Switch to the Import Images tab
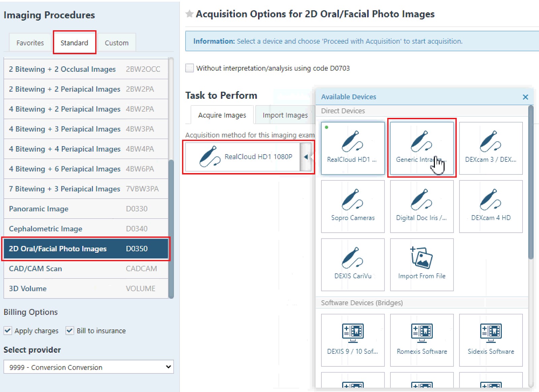Viewport: 539px width, 392px height. 285,115
